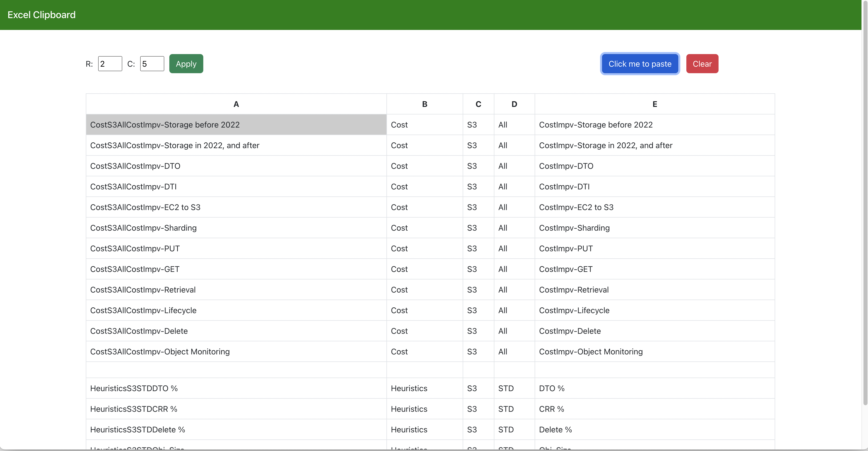Select cell 'CostS3AllCostImpv-Retrieval'
The width and height of the screenshot is (868, 451).
(x=236, y=290)
